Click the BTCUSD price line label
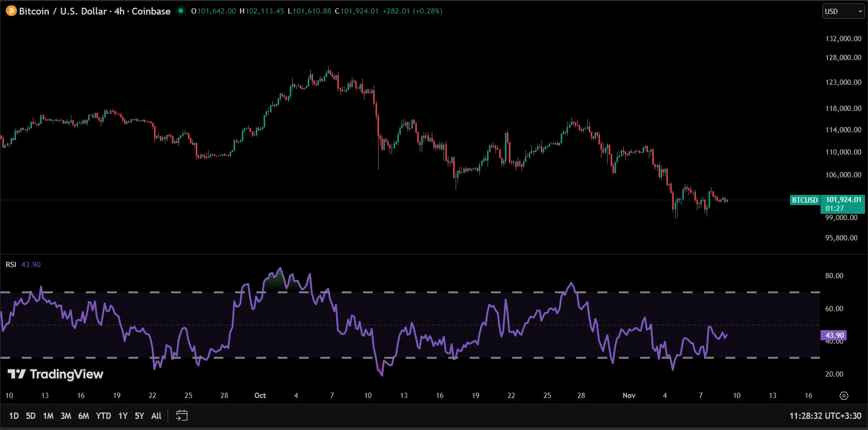The height and width of the screenshot is (430, 868). click(805, 200)
